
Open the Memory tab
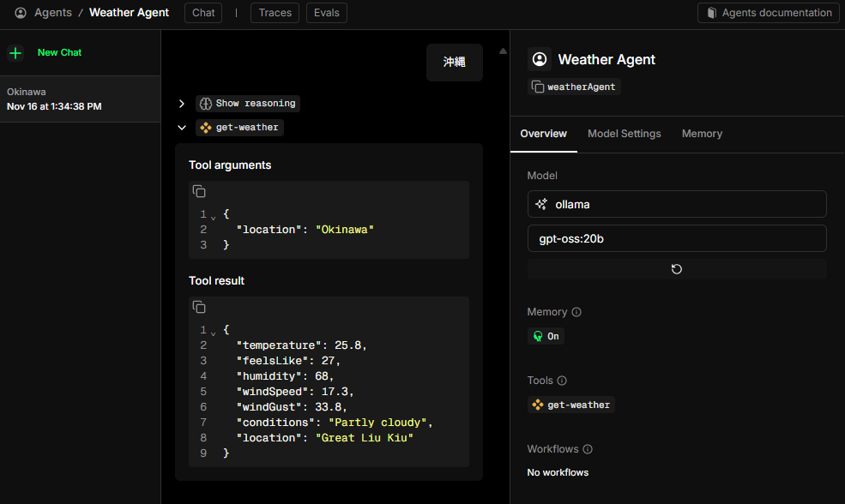pyautogui.click(x=702, y=134)
